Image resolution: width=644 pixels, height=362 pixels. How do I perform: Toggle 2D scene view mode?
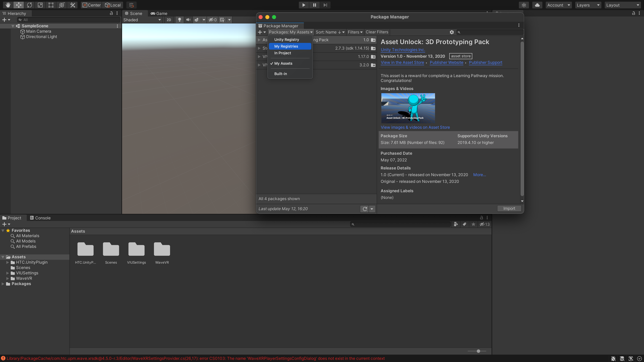click(x=169, y=20)
